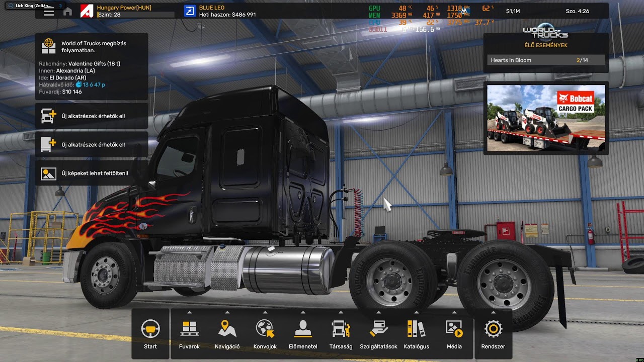Click the Rakomány: Valentine Gifts (18 t) line
The width and height of the screenshot is (644, 362).
click(x=79, y=64)
